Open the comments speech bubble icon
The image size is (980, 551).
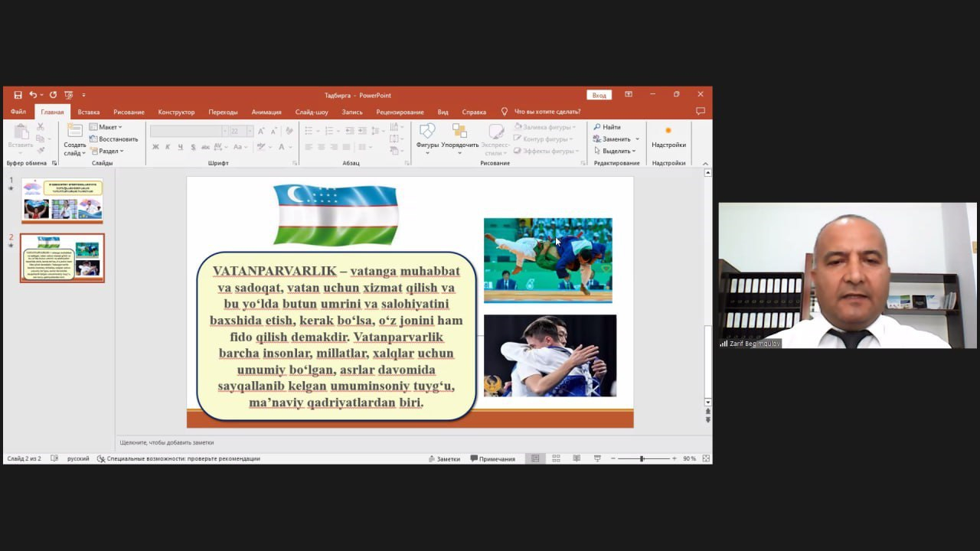click(x=700, y=111)
